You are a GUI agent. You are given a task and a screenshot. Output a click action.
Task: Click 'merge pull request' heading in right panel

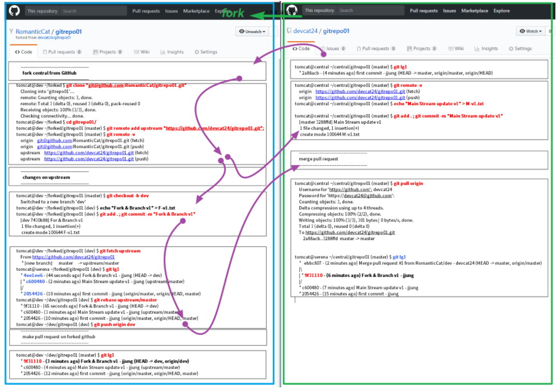pyautogui.click(x=318, y=159)
